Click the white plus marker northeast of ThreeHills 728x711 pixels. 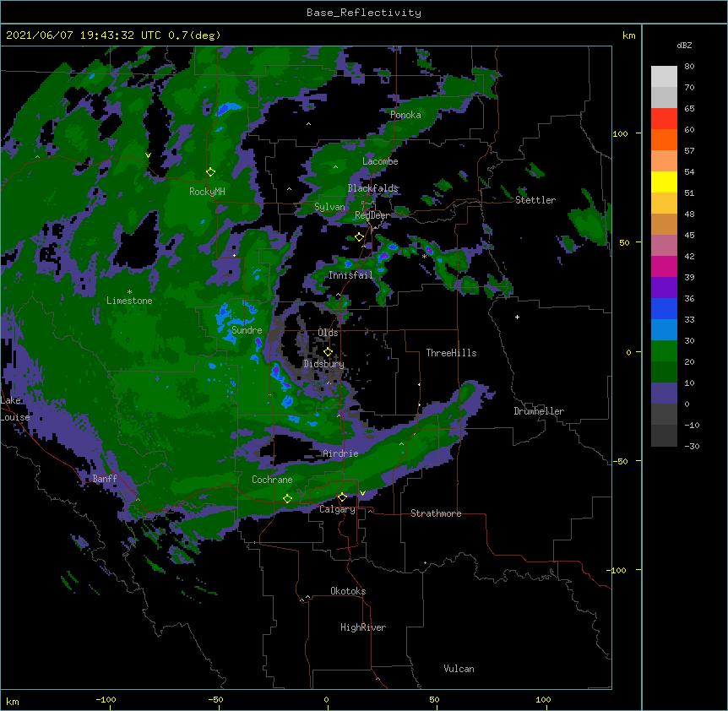tap(517, 317)
